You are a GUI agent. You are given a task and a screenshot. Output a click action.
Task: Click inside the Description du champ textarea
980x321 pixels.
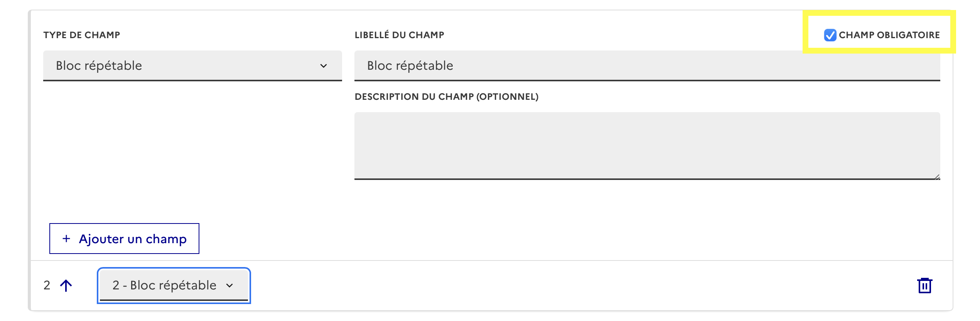(647, 146)
